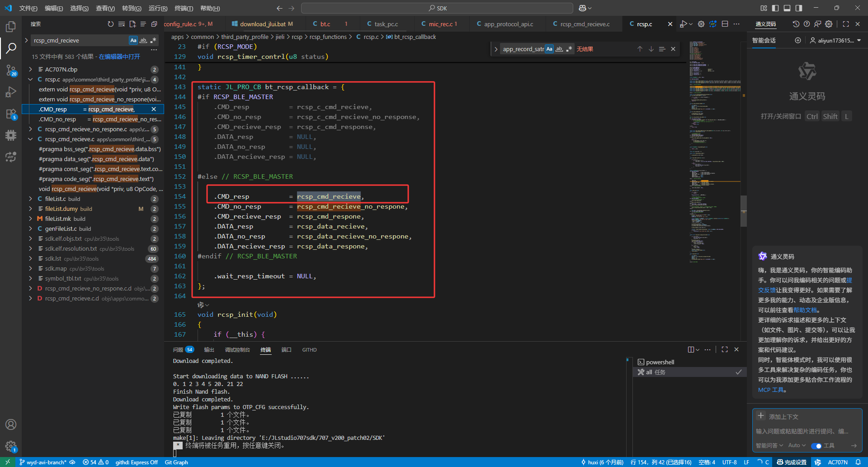Switch to the 输出 panel tab
Screen dimensions: 868x467
[209, 349]
